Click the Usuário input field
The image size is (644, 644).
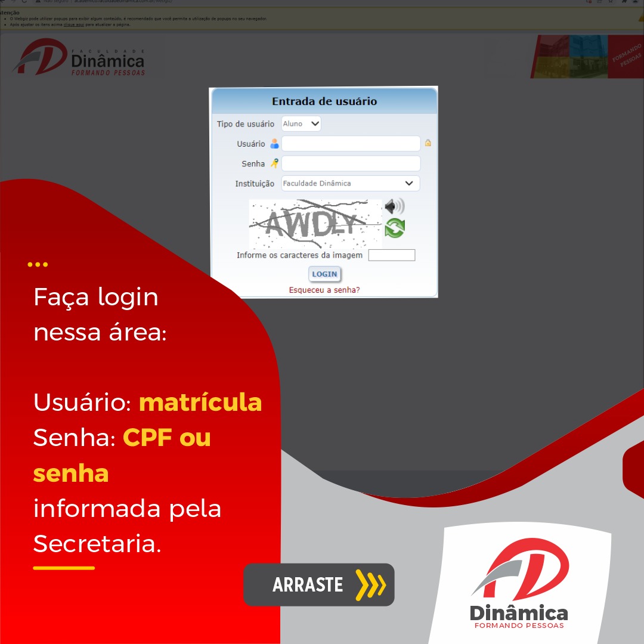pyautogui.click(x=351, y=143)
